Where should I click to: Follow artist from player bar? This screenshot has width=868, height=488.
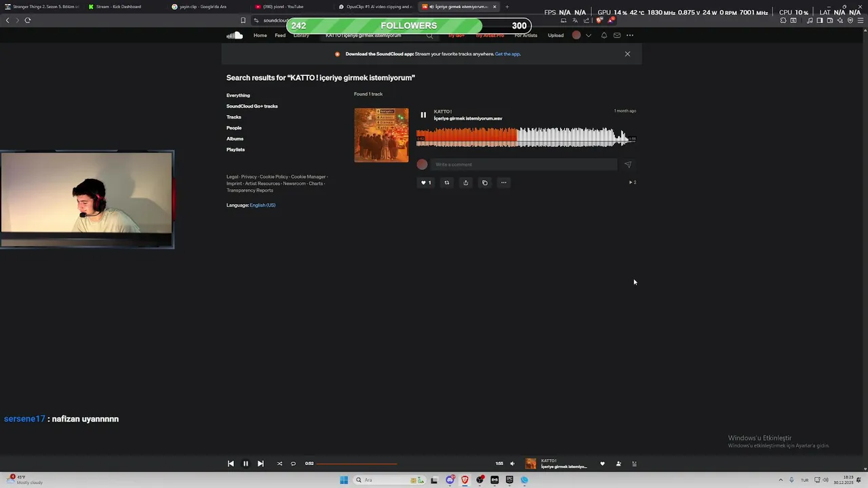(x=618, y=464)
